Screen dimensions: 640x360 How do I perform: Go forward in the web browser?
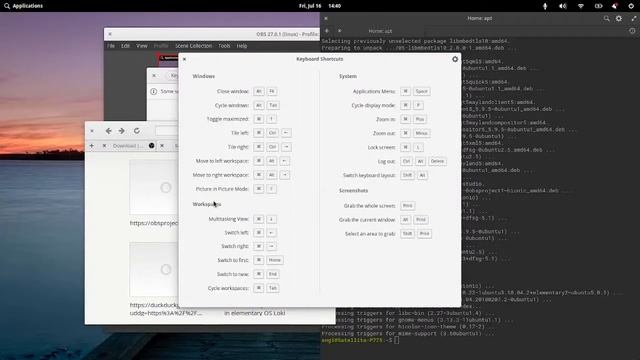tap(122, 131)
